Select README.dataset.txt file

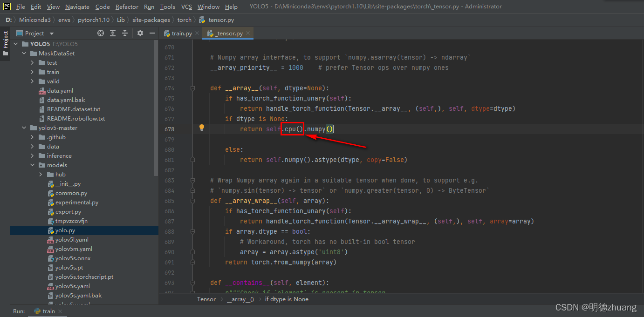(x=74, y=109)
